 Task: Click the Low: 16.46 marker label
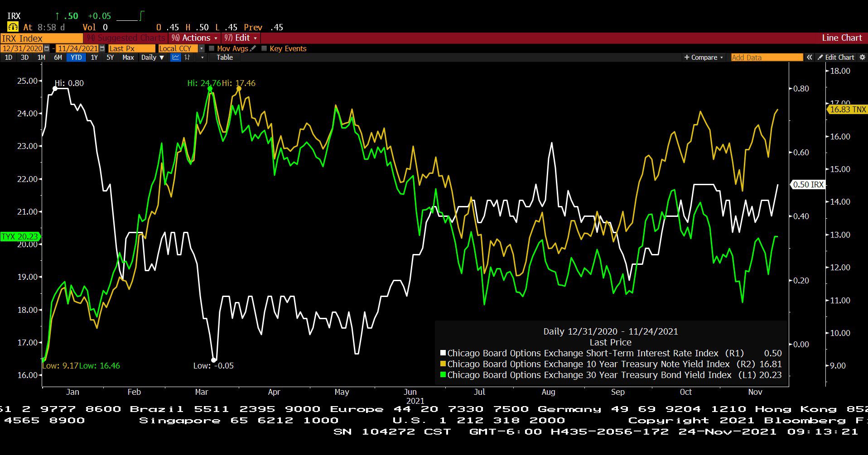point(100,366)
